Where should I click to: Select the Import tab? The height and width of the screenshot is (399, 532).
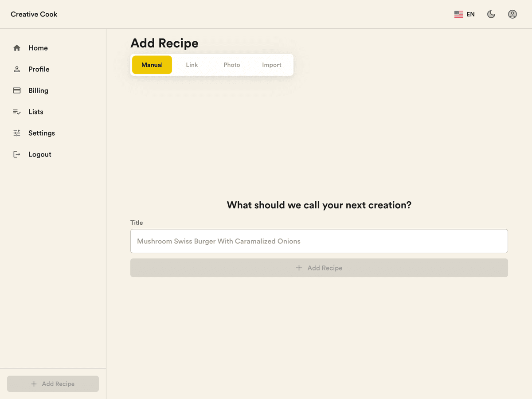[271, 64]
